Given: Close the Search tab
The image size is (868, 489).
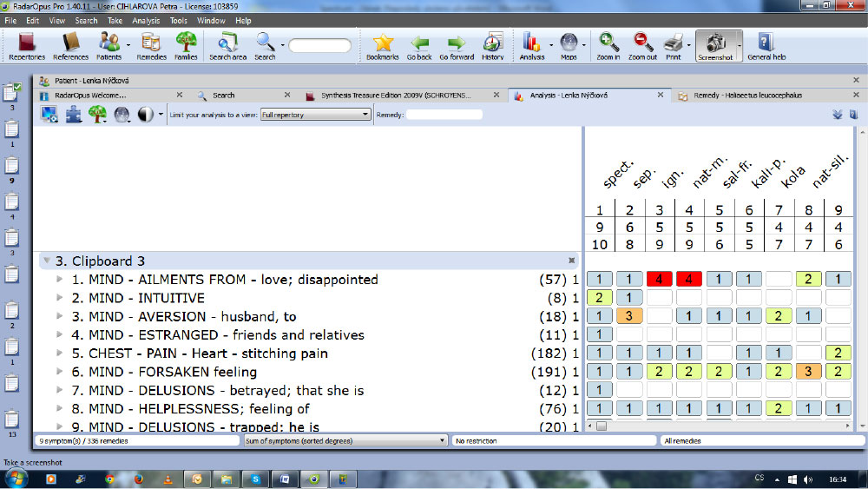Looking at the screenshot, I should pos(287,95).
